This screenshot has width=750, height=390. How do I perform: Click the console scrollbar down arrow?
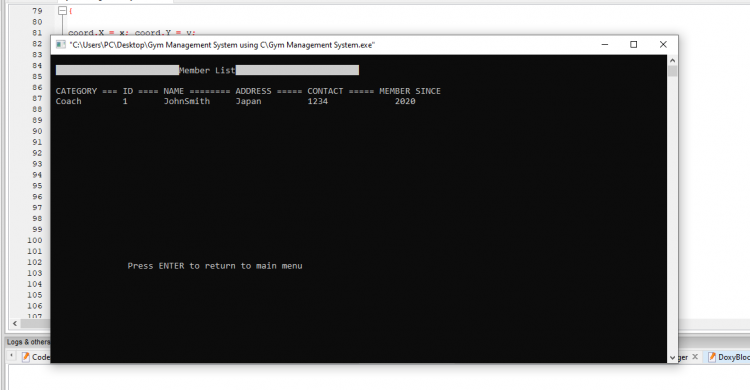(x=673, y=357)
